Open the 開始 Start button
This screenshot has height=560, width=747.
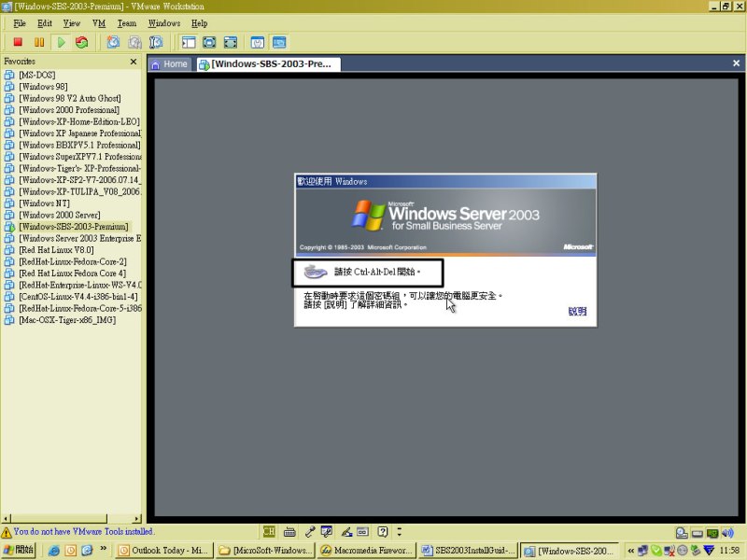[x=18, y=550]
